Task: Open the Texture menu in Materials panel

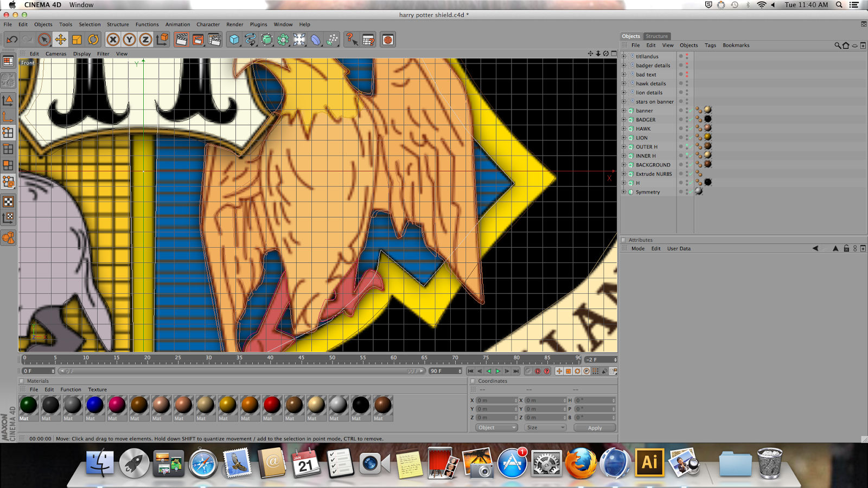Action: click(x=98, y=389)
